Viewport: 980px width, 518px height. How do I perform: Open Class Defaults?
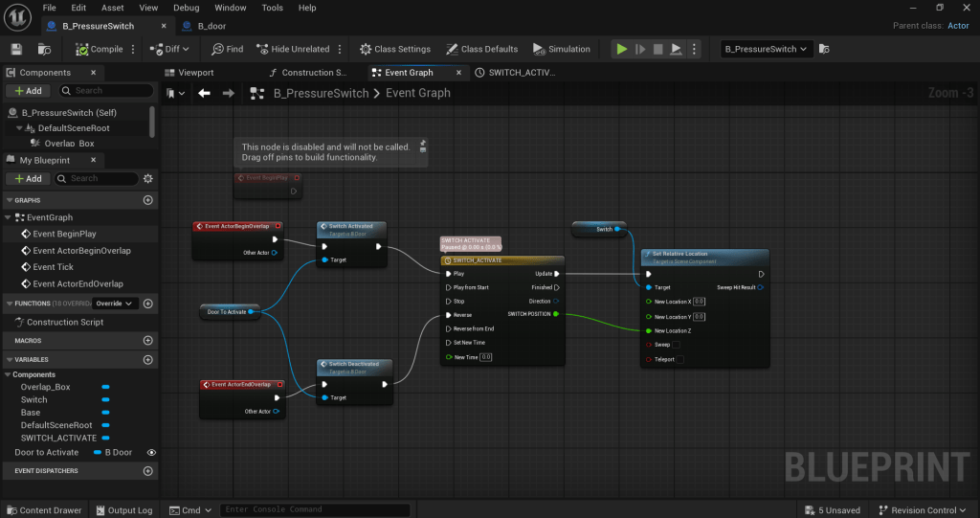point(481,49)
